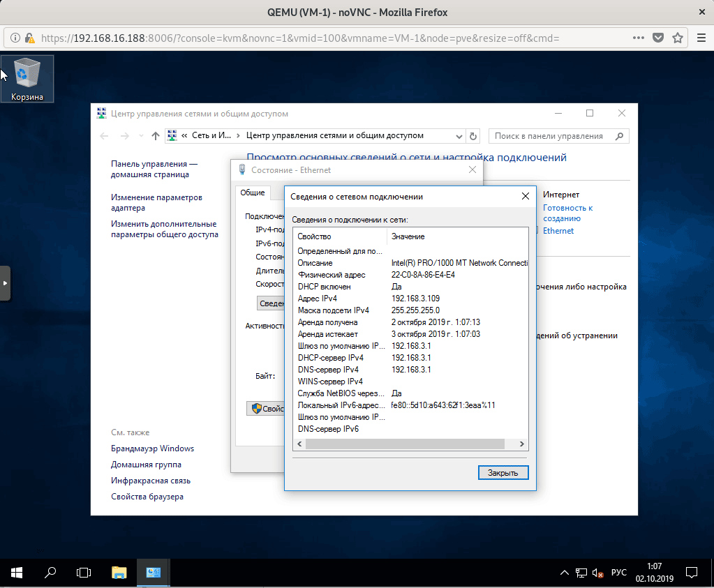This screenshot has height=588, width=714.
Task: Open the Recycle Bin desktop icon
Action: point(27,78)
